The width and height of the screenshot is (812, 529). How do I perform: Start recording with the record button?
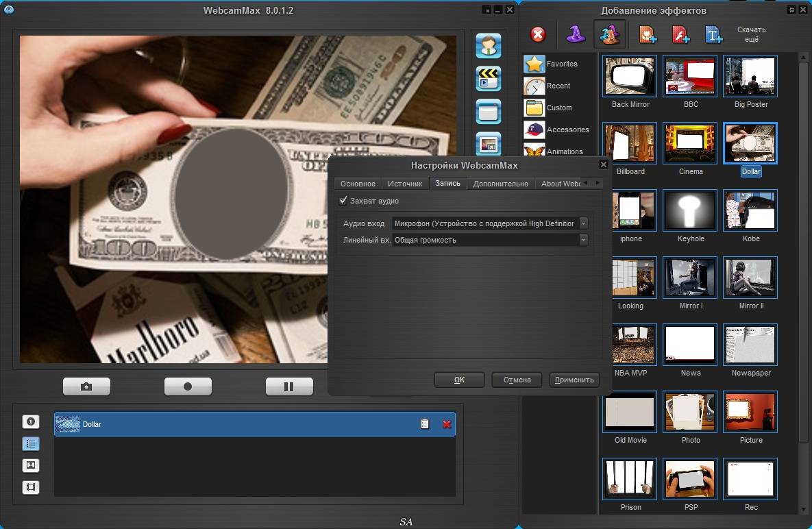pyautogui.click(x=188, y=386)
